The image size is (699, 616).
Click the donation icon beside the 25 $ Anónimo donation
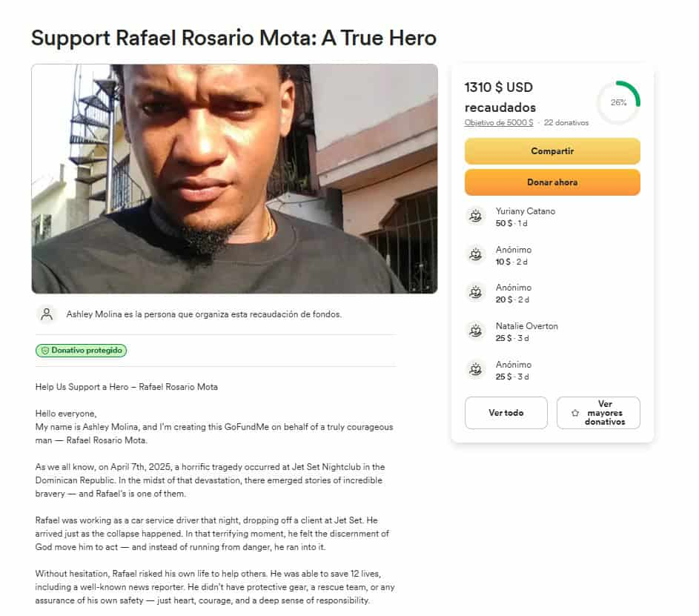[x=475, y=370]
